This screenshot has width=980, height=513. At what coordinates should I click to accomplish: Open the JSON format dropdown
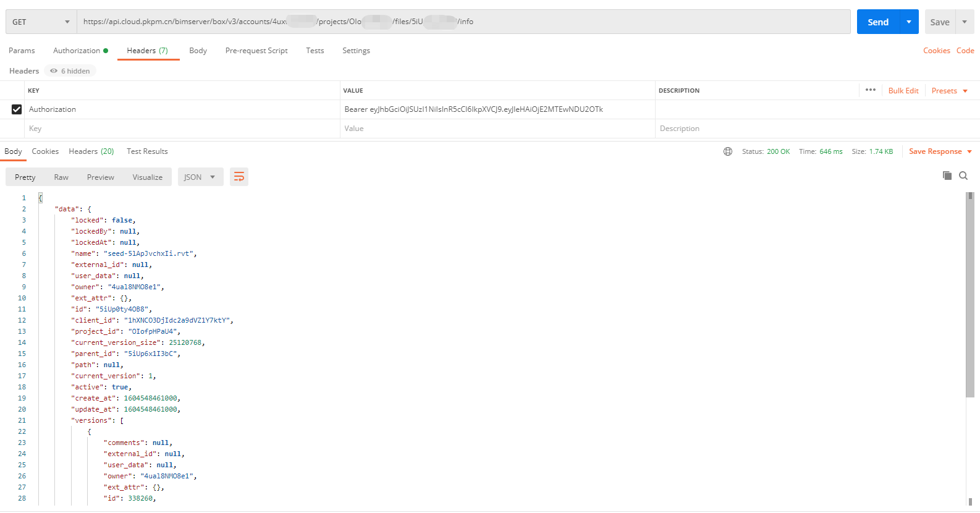200,177
